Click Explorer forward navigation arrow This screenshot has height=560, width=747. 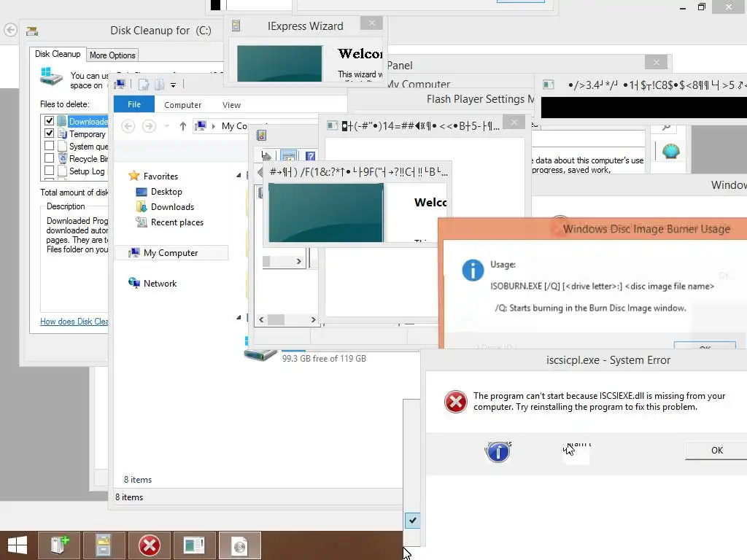149,126
